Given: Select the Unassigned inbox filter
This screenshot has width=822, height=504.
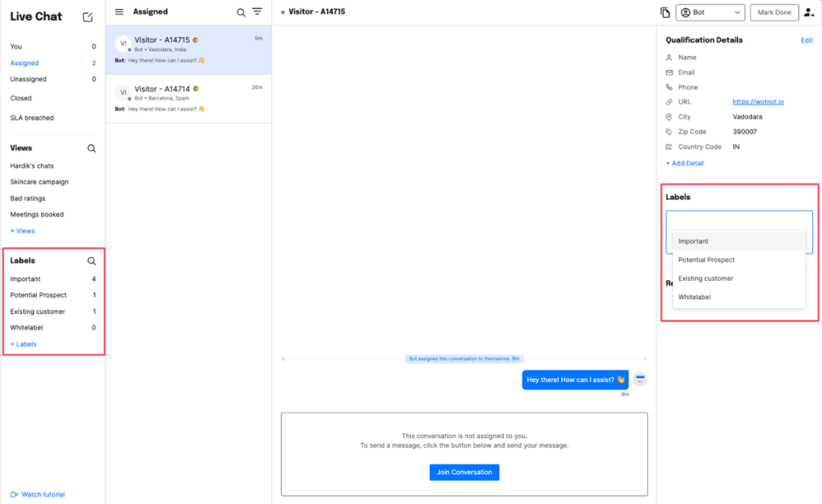Looking at the screenshot, I should click(28, 79).
